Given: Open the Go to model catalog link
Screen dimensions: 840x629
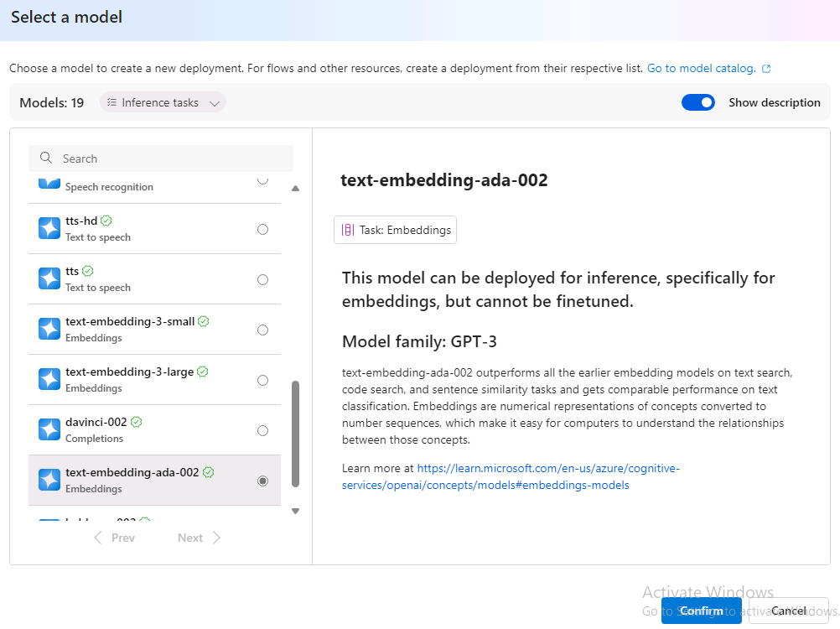Looking at the screenshot, I should pyautogui.click(x=701, y=68).
